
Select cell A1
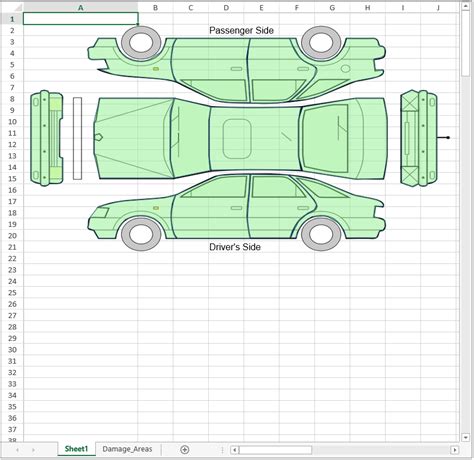click(81, 19)
